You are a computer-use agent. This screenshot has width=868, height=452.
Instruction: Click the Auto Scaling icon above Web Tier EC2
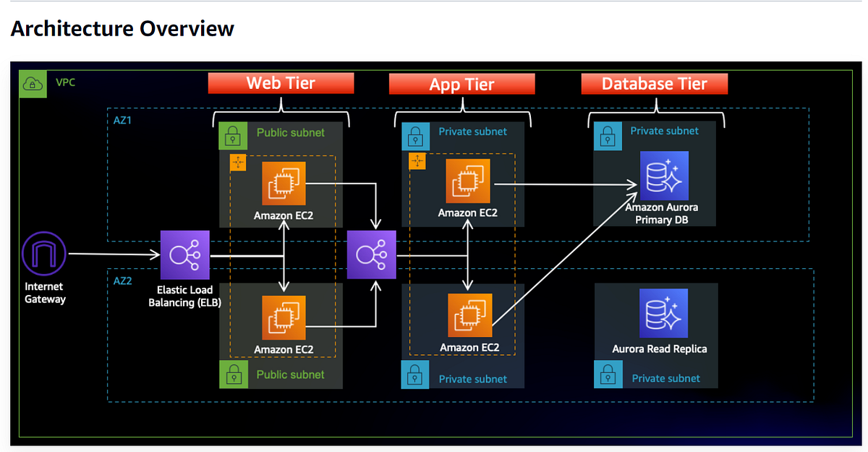238,162
